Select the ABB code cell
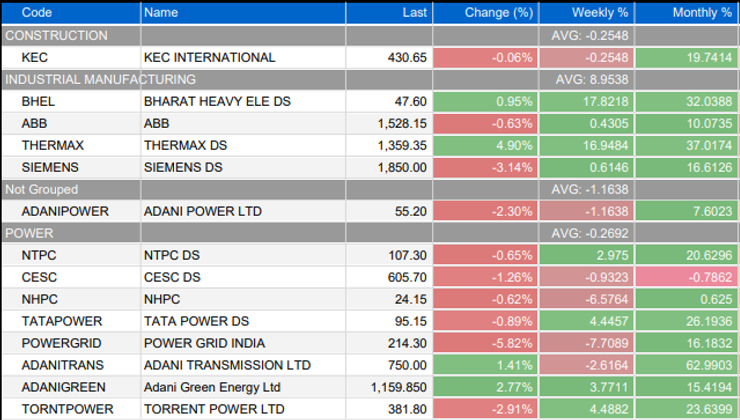 point(71,124)
